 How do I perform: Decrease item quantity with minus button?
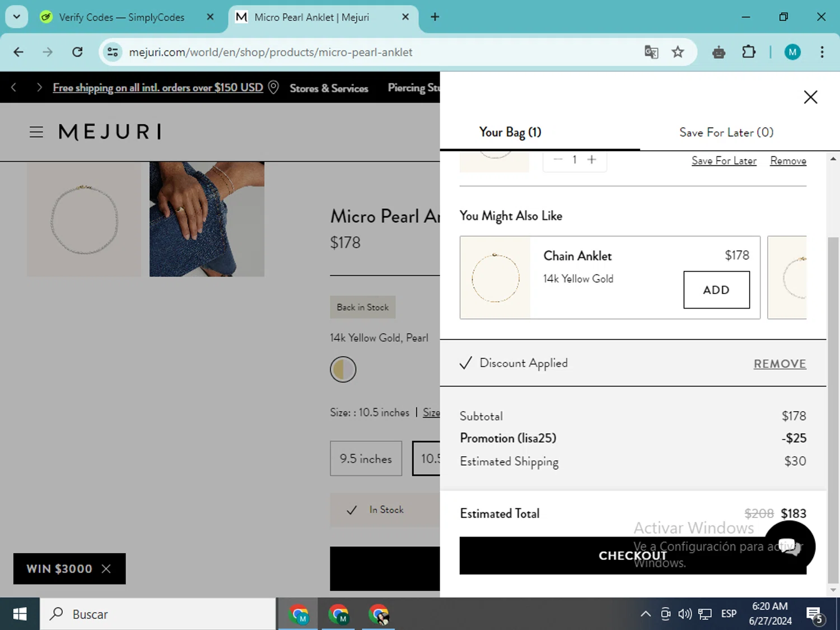[x=558, y=160]
